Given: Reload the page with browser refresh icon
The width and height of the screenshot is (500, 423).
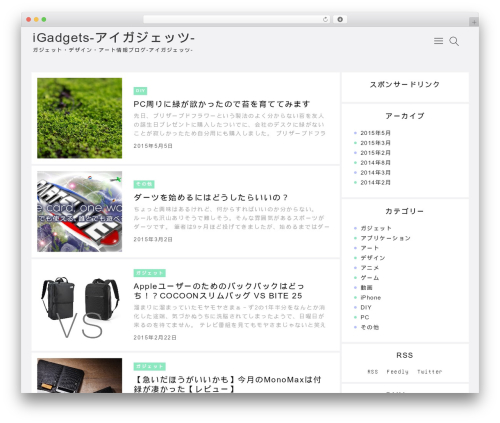Looking at the screenshot, I should (x=325, y=19).
